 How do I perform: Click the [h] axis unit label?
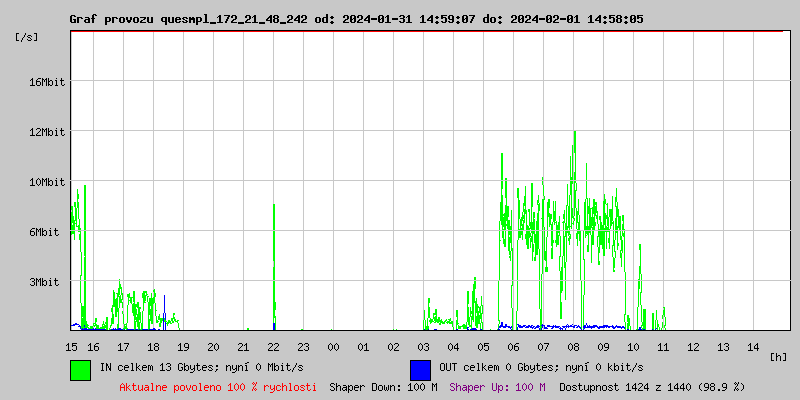pyautogui.click(x=778, y=357)
